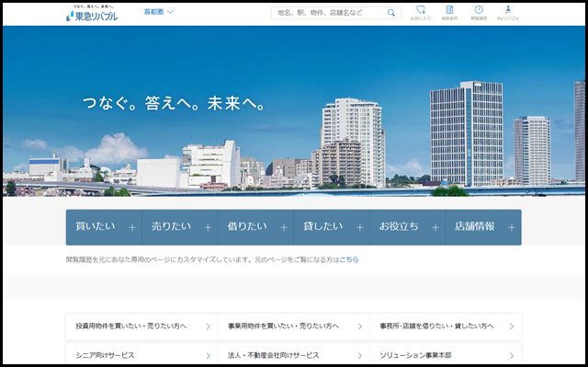Expand the plus beside 店舗情報
Viewport: 588px width, 367px height.
[512, 227]
